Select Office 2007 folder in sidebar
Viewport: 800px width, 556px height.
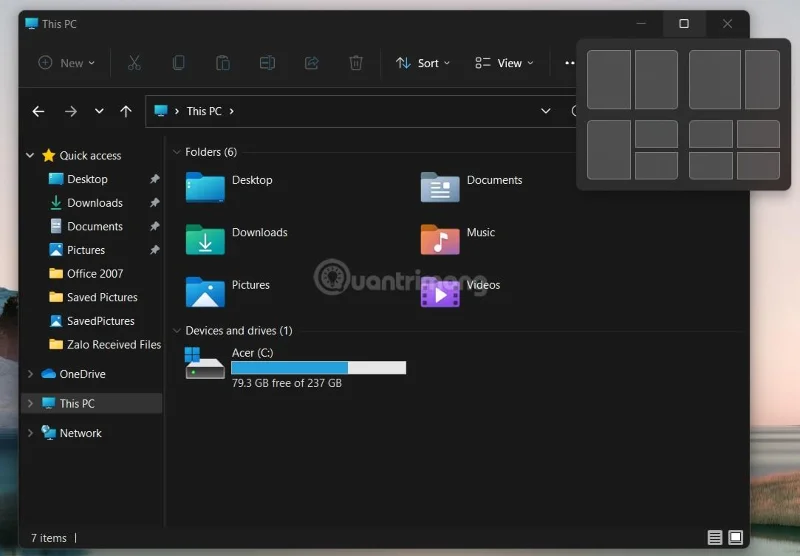pyautogui.click(x=95, y=273)
